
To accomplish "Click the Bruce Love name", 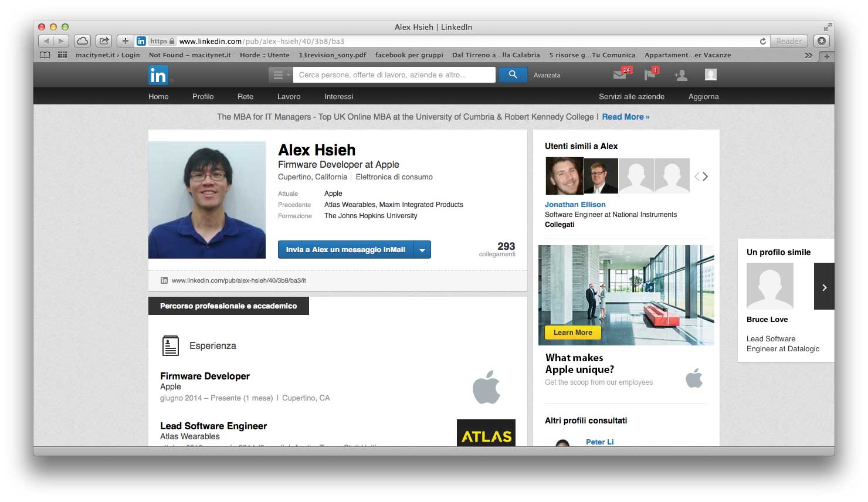I will pyautogui.click(x=767, y=320).
